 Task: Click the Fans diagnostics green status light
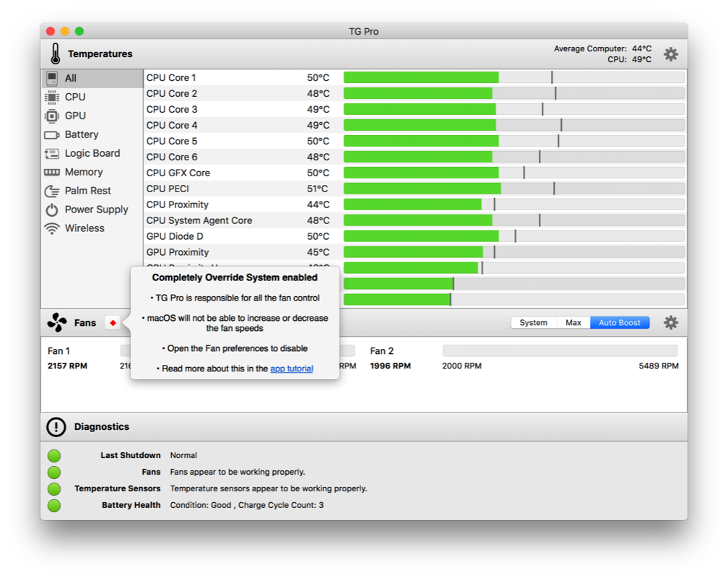[x=54, y=473]
